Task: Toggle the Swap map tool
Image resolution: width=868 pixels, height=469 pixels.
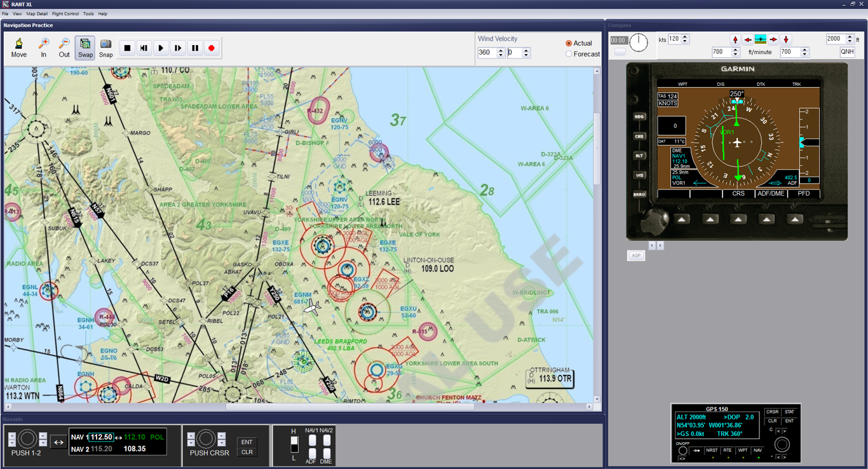Action: 85,48
